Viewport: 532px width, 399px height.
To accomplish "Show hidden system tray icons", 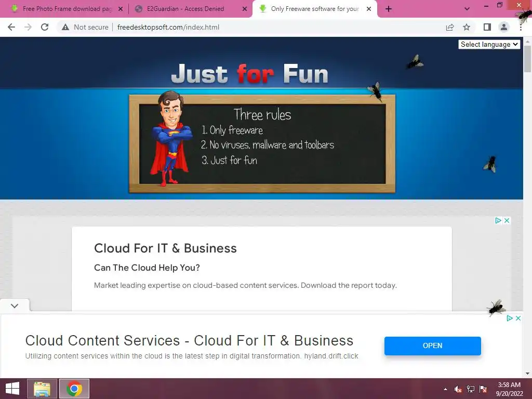I will pyautogui.click(x=445, y=389).
